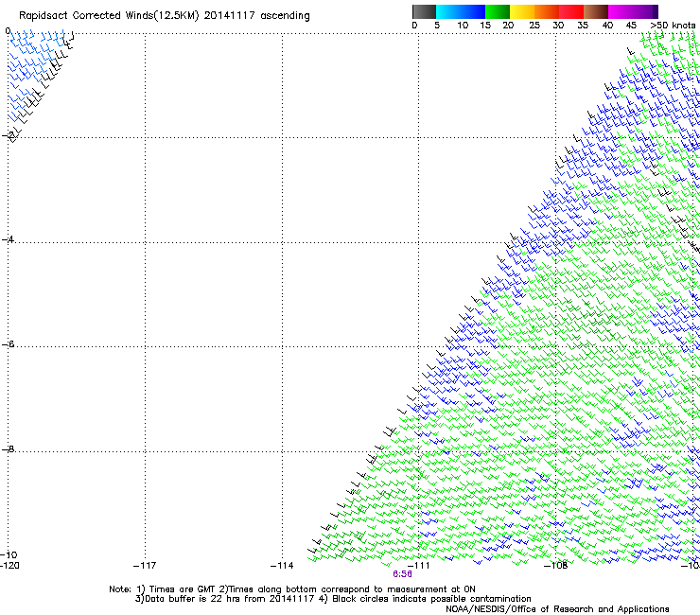This screenshot has width=700, height=615.
Task: Click the '-120' longitude axis label
Action: (9, 566)
